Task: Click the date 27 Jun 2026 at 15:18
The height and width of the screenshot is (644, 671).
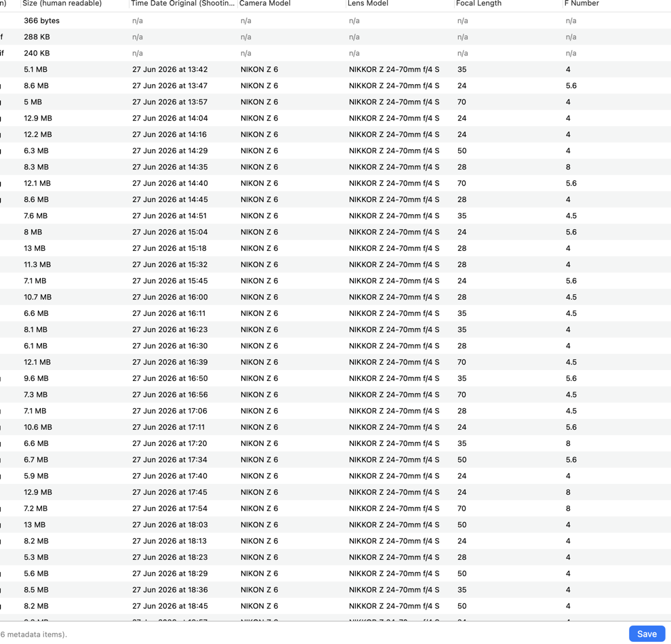Action: click(x=169, y=248)
